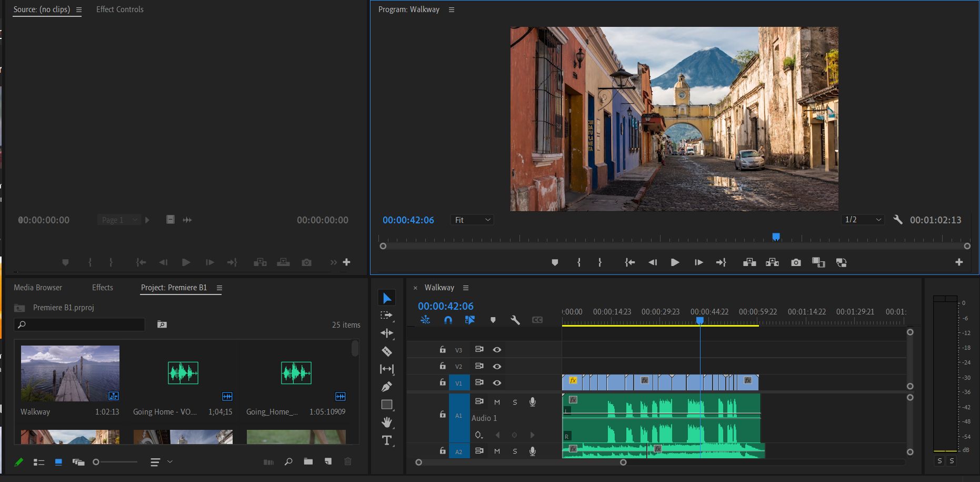Image resolution: width=980 pixels, height=482 pixels.
Task: Click the Project panel thumbnail zoom slider
Action: 115,462
